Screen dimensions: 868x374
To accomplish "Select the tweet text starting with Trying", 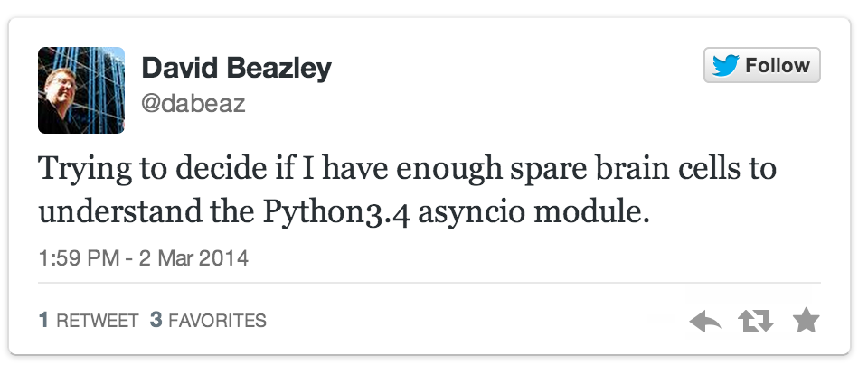I will pos(408,191).
